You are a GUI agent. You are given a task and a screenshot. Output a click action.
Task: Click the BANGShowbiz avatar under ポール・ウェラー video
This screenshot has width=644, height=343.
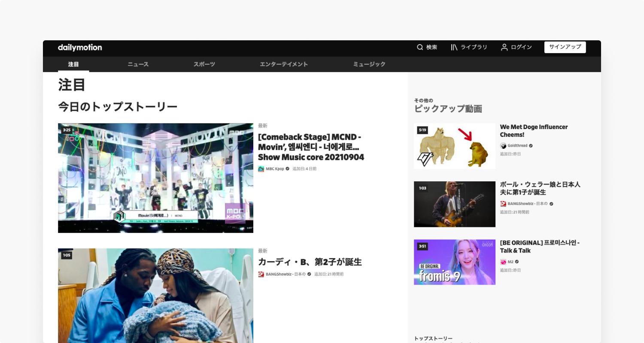[x=503, y=204]
